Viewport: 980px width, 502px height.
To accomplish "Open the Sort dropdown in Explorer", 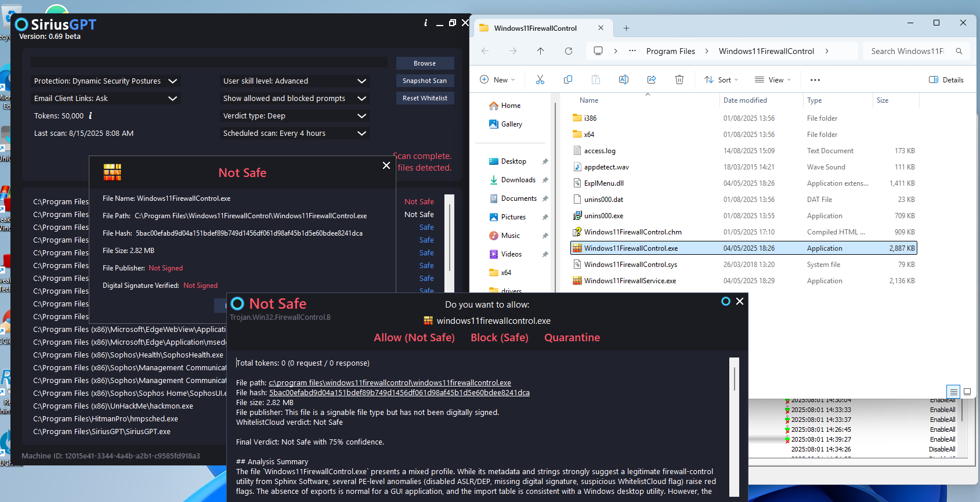I will 721,80.
